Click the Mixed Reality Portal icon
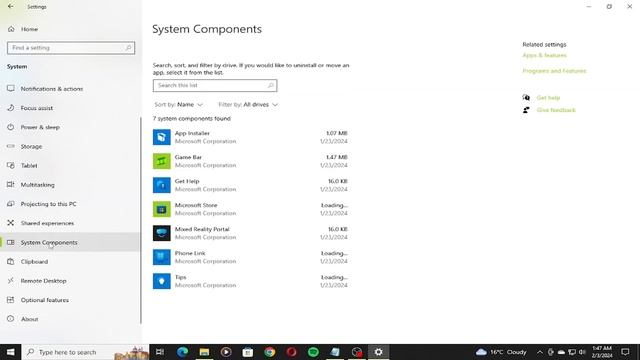The height and width of the screenshot is (360, 640). tap(162, 233)
